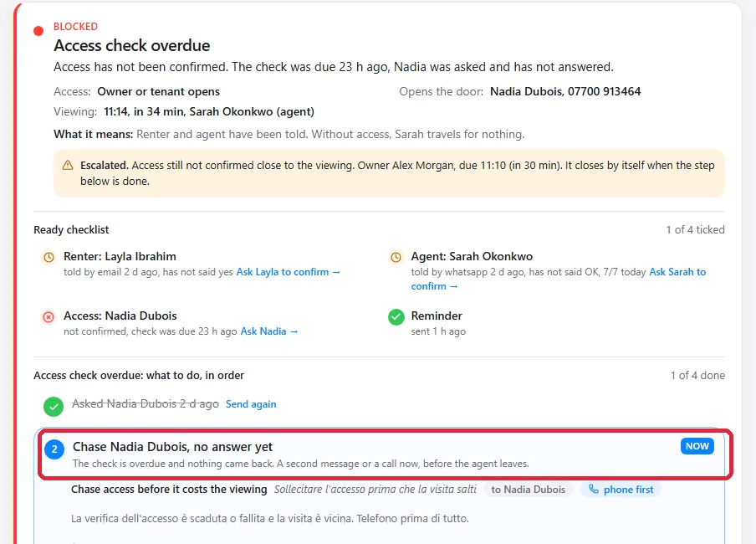Viewport: 756px width, 544px height.
Task: Click the phone first chip
Action: (x=621, y=490)
